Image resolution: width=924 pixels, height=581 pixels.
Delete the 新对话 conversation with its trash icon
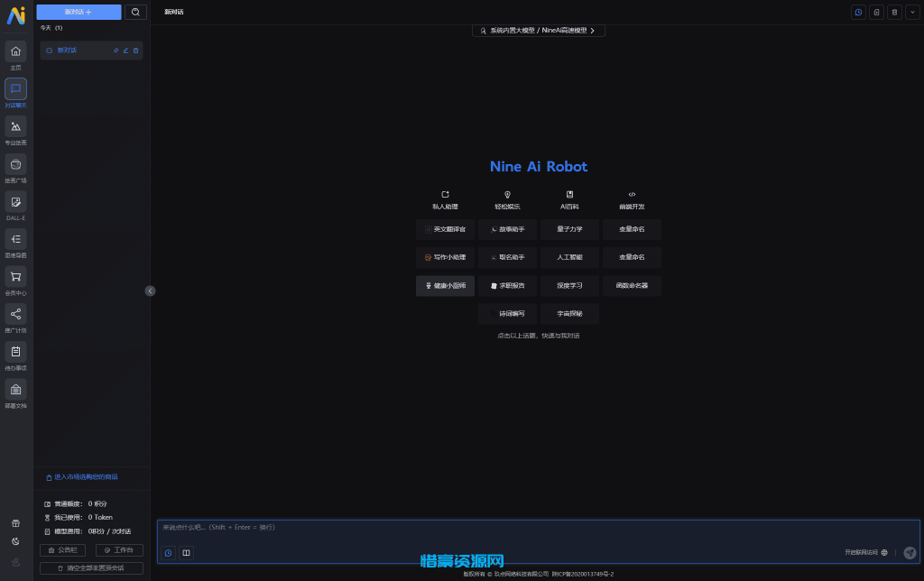136,51
